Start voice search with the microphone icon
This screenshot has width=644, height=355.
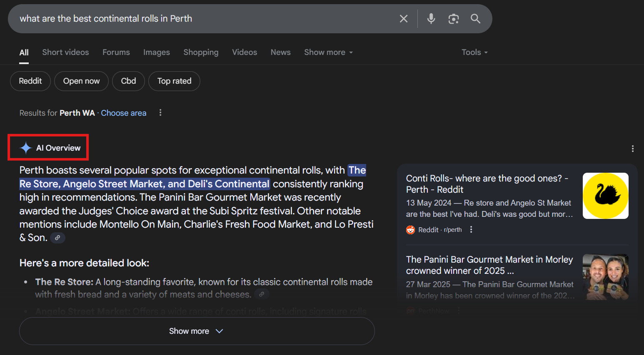coord(431,19)
